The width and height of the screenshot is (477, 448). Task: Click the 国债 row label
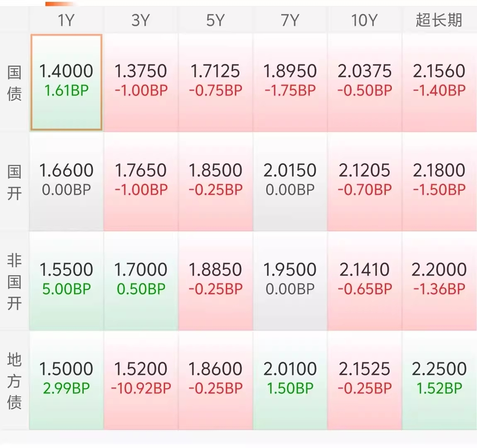(x=14, y=83)
